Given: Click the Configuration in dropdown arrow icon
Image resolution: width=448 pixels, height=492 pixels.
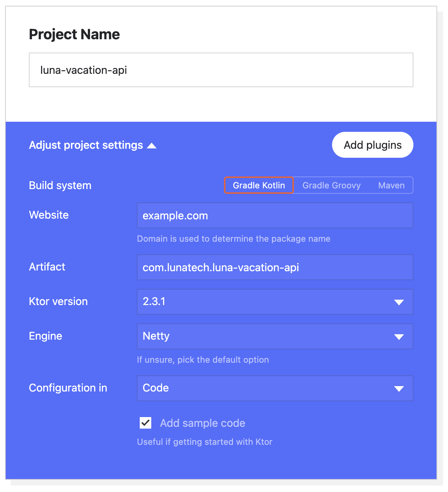Looking at the screenshot, I should [399, 389].
